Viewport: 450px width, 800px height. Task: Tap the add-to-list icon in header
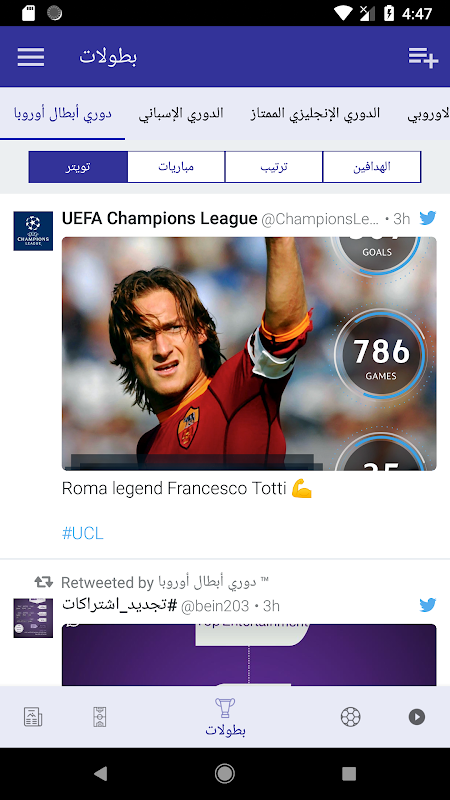423,57
